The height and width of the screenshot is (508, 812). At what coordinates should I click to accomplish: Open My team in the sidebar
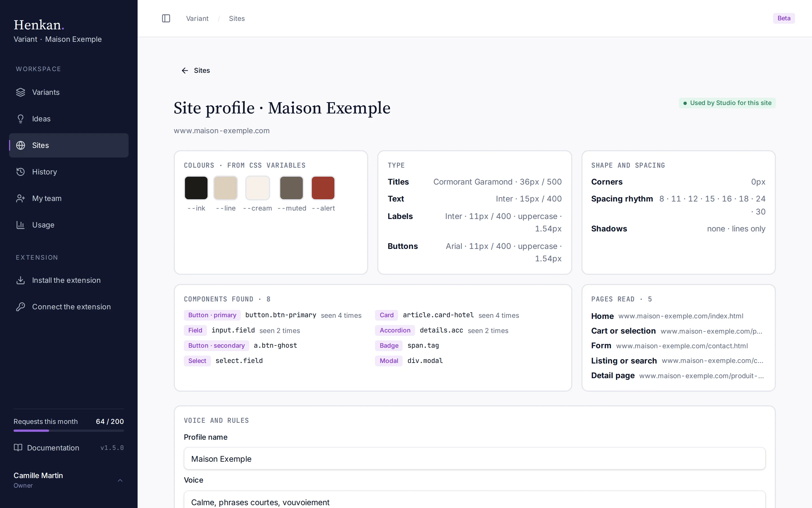coord(69,198)
